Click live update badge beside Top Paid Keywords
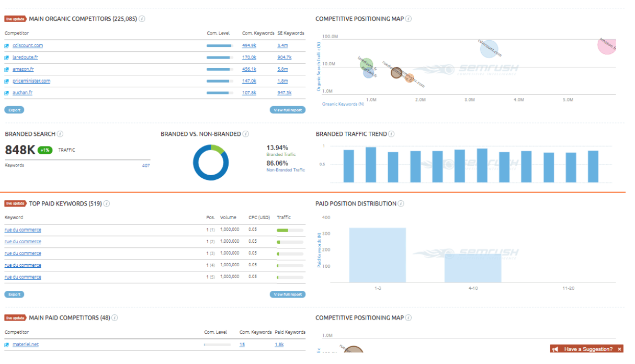The image size is (635, 364). pos(15,203)
